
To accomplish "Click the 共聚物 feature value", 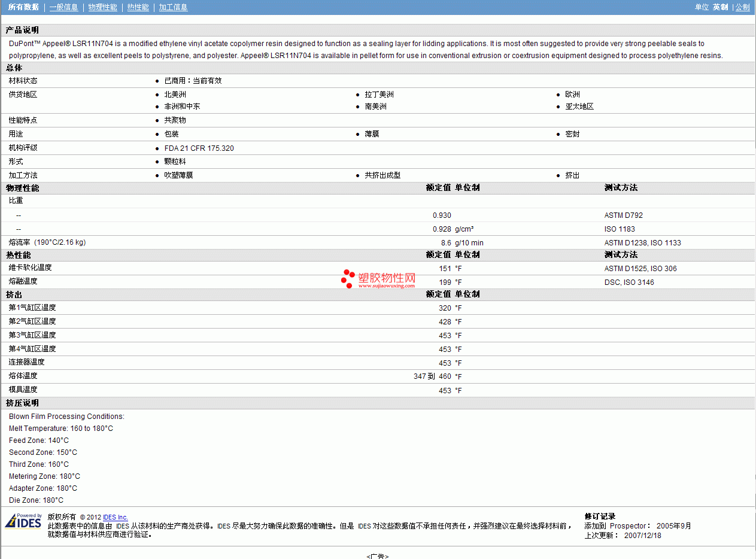I will (x=175, y=120).
